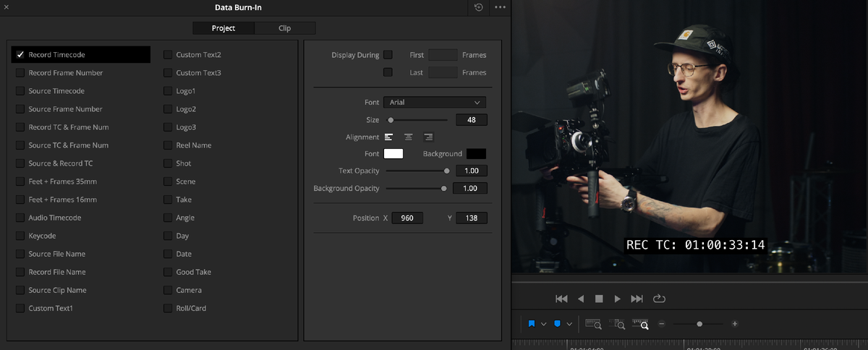Enable Record Frame Number checkbox
This screenshot has height=350, width=868.
click(20, 73)
